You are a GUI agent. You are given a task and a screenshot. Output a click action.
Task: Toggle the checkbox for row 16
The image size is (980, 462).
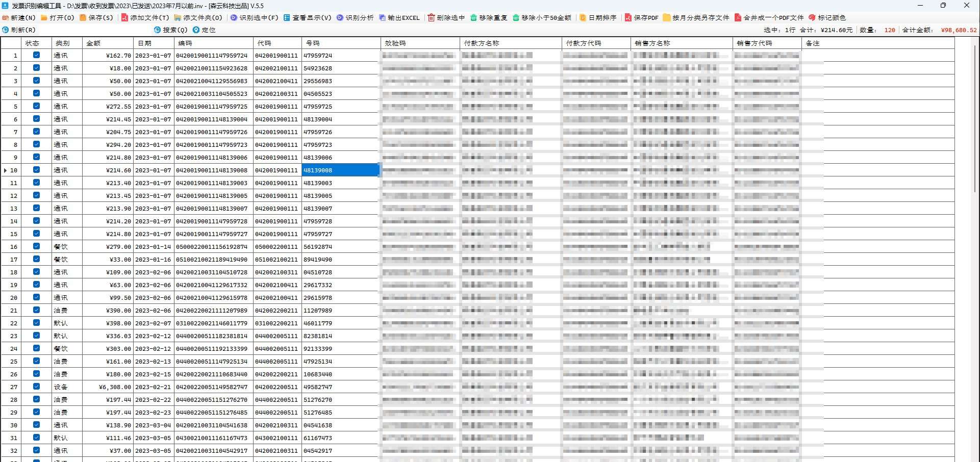36,246
